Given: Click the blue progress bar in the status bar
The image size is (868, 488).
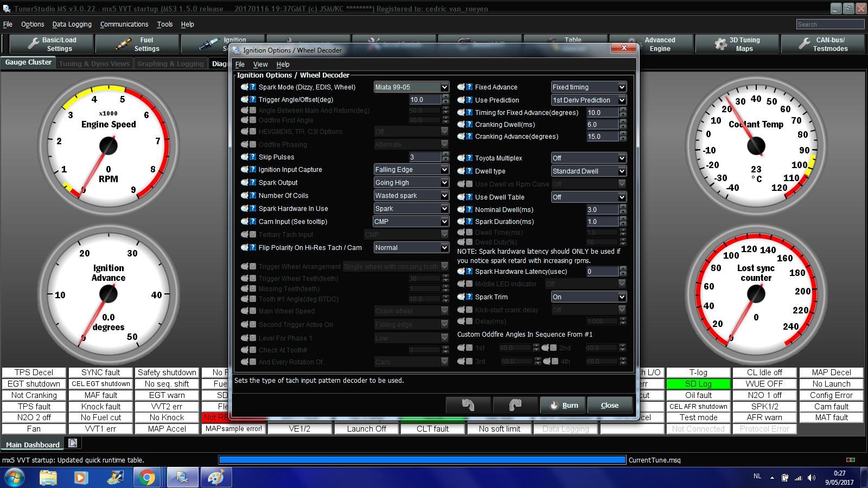Looking at the screenshot, I should (422, 460).
